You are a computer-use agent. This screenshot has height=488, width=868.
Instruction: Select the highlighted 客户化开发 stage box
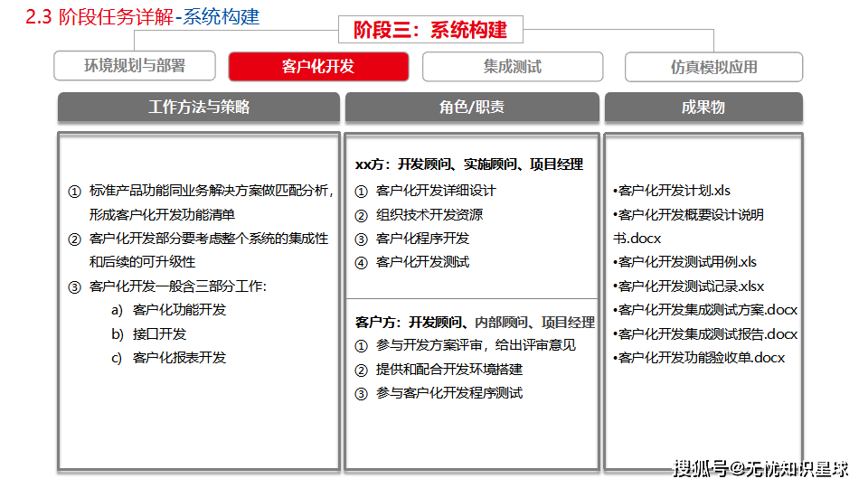(x=318, y=66)
